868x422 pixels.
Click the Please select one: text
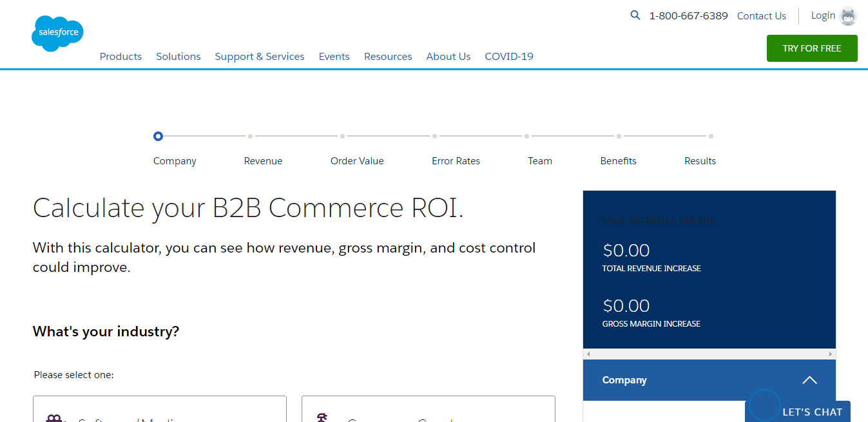pos(73,375)
